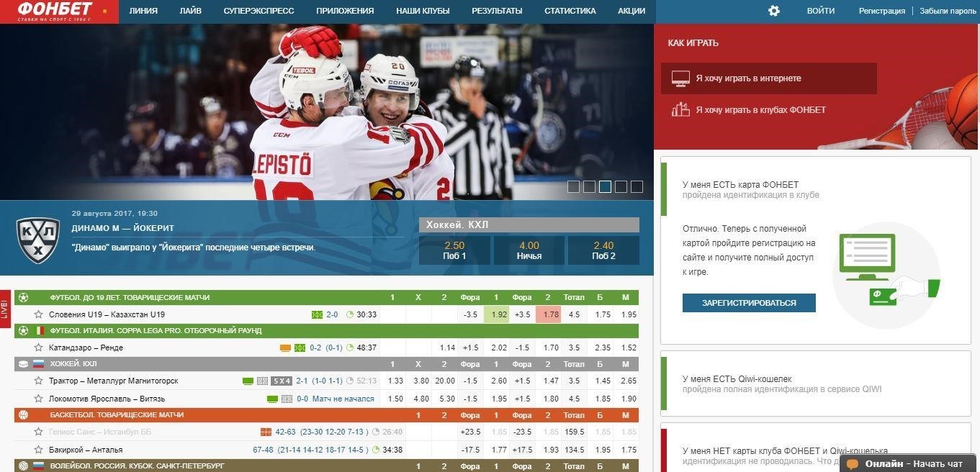Open court tracker icon for Гелиос Санс game
This screenshot has width=980, height=472.
(266, 432)
